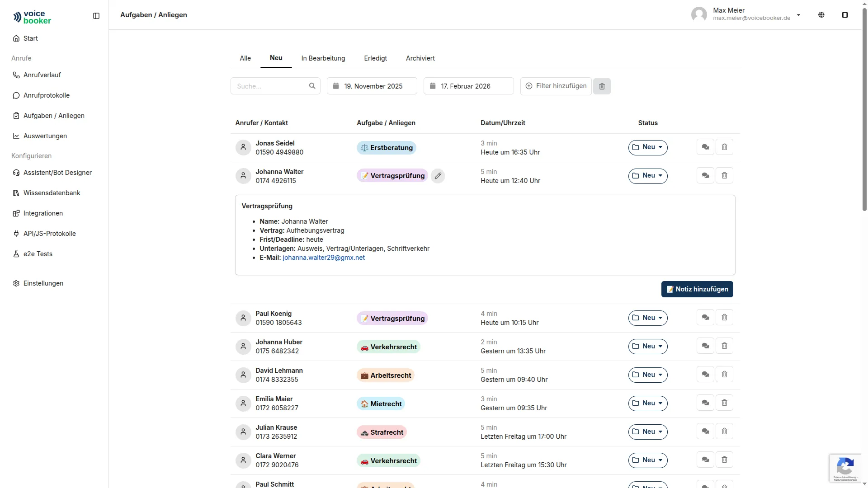Open the clear-filters trash button beside Filter hinzufügen
Image resolution: width=868 pixels, height=488 pixels.
click(602, 86)
